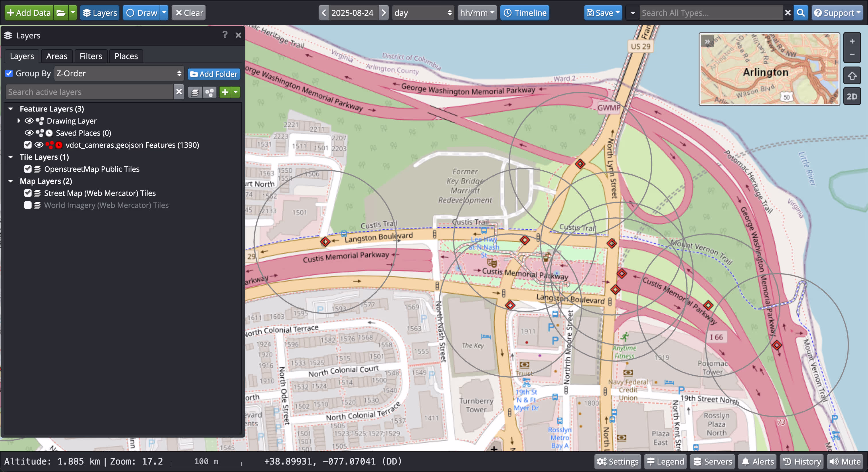Switch to the Places tab
868x472 pixels.
126,56
